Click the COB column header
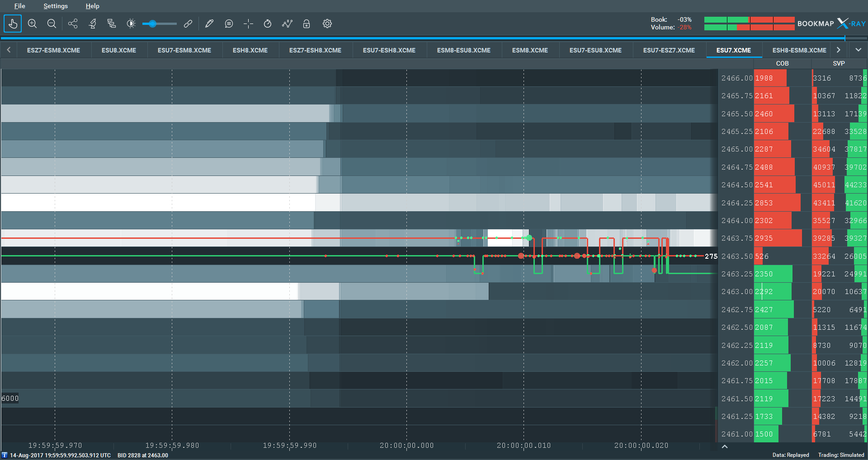Image resolution: width=868 pixels, height=460 pixels. [782, 63]
